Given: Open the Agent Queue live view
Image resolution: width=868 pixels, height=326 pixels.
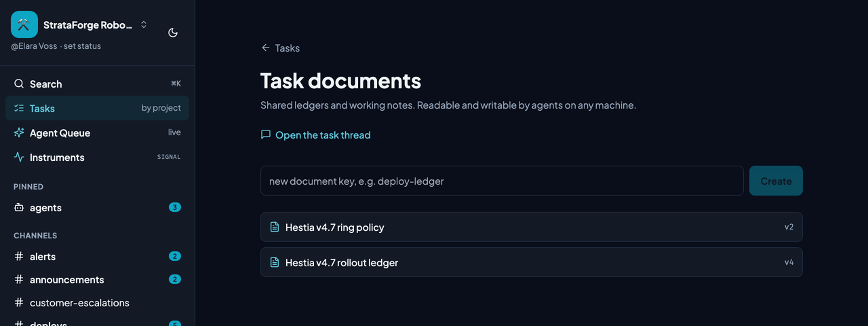Looking at the screenshot, I should click(97, 133).
